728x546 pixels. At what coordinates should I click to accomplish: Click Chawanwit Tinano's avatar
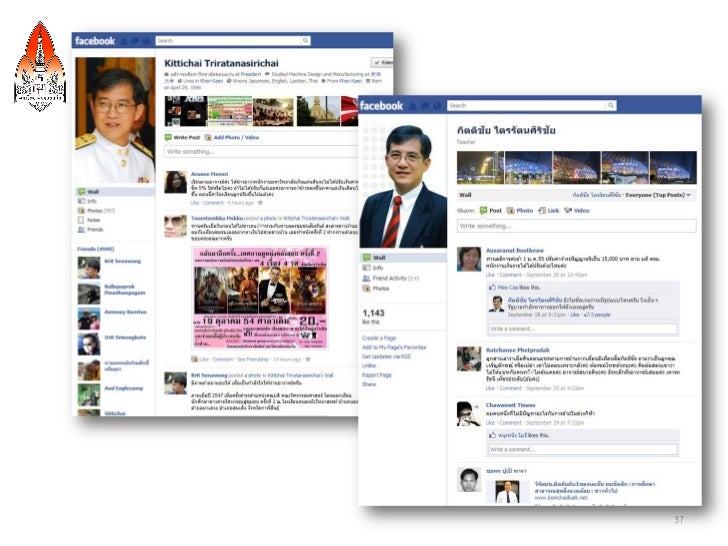[x=469, y=414]
